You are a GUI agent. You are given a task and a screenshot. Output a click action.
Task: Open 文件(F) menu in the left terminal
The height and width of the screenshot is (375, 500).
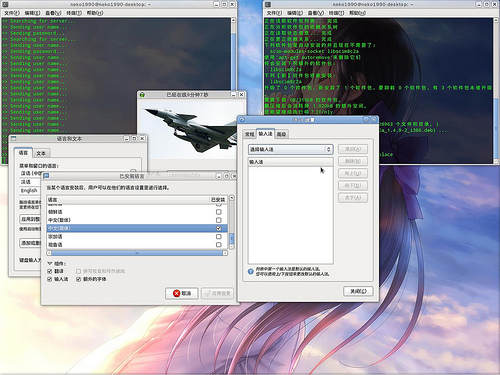click(12, 13)
